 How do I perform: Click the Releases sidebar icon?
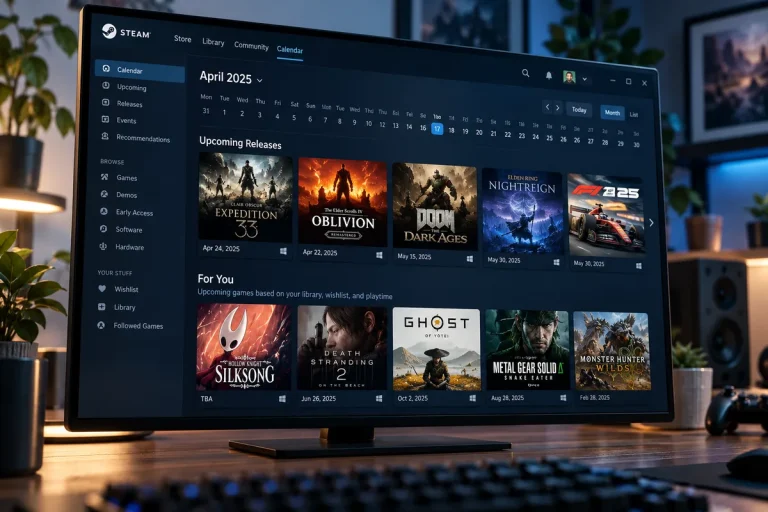coord(105,102)
